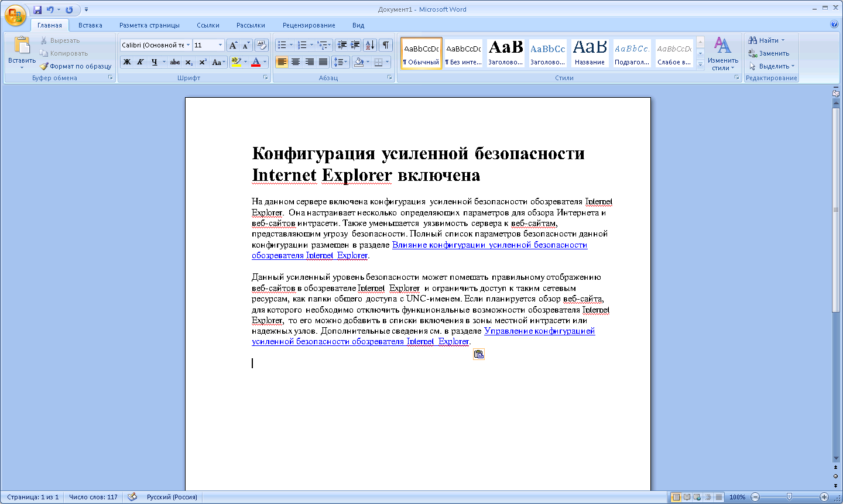Apply the Обычный style
843x504 pixels.
tap(421, 53)
